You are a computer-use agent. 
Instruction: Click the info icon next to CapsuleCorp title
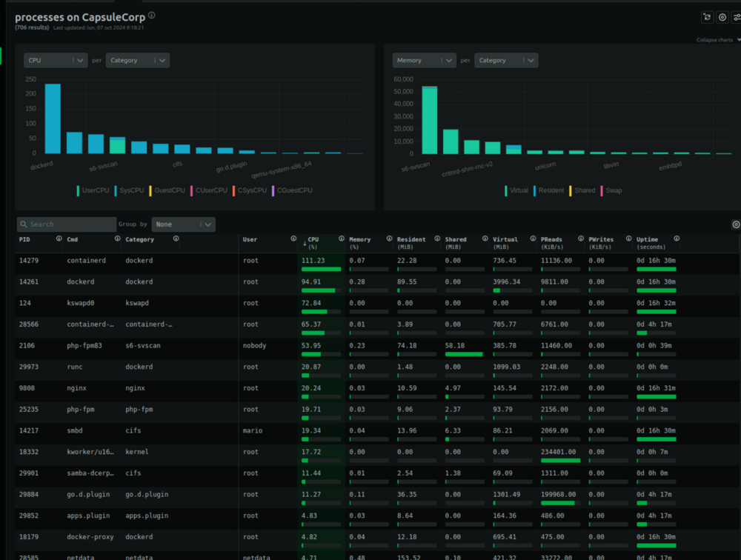click(x=152, y=15)
